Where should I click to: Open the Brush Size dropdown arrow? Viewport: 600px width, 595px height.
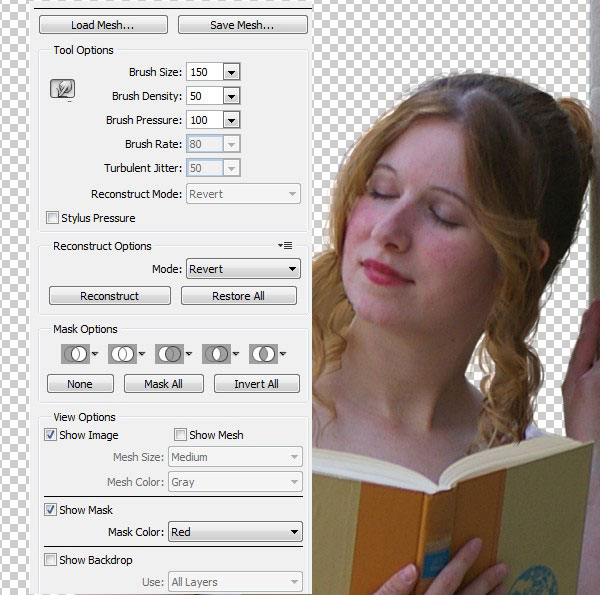pos(231,72)
